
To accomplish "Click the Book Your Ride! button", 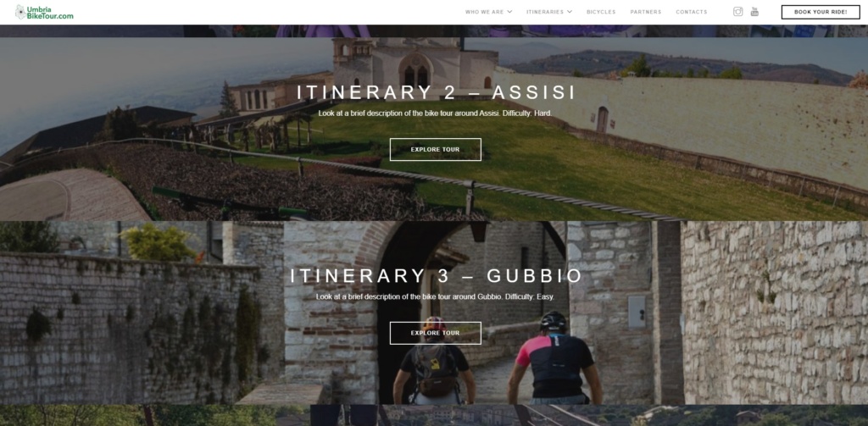I will tap(821, 12).
